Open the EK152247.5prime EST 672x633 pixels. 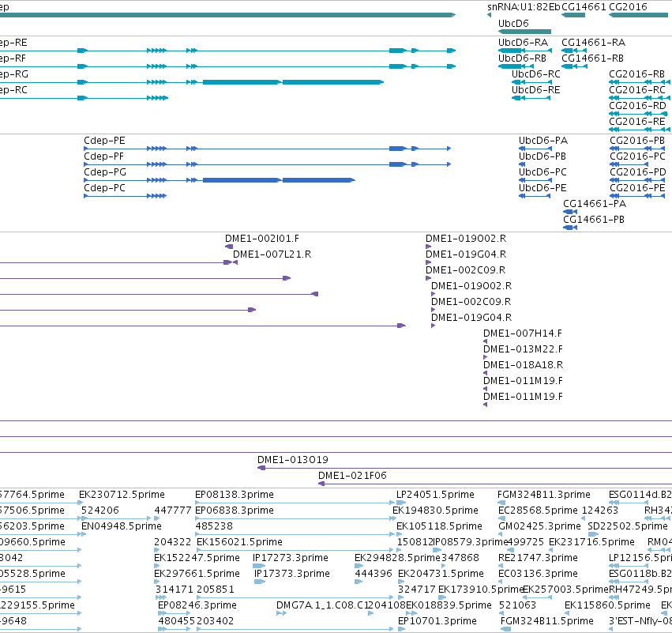pos(197,559)
